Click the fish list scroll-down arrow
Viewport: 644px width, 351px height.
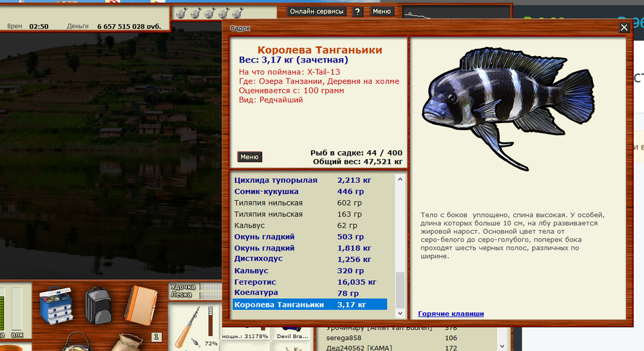(400, 314)
